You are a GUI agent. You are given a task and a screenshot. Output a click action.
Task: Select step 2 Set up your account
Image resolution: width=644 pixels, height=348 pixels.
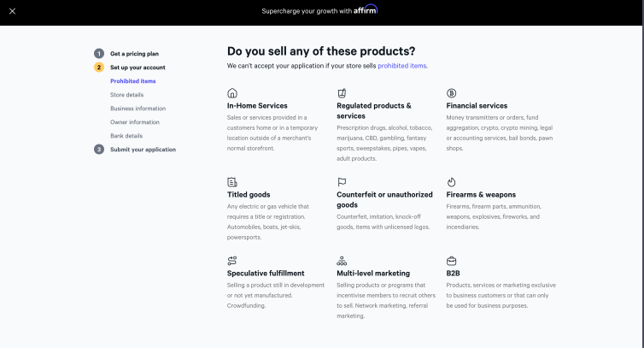(130, 67)
